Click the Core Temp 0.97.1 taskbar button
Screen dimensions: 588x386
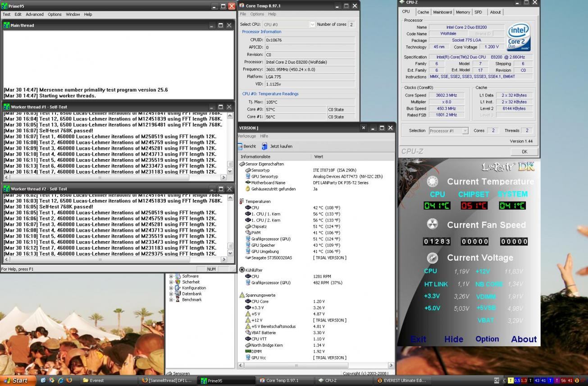285,381
